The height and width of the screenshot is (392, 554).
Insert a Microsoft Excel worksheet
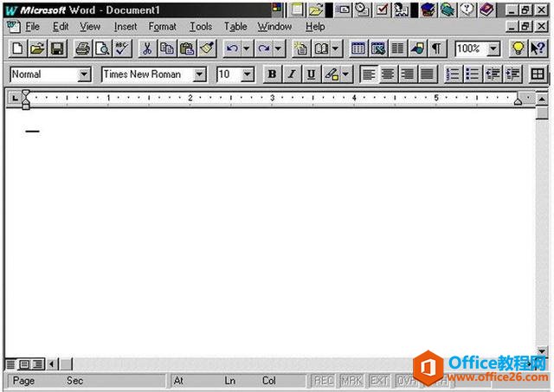tap(378, 48)
